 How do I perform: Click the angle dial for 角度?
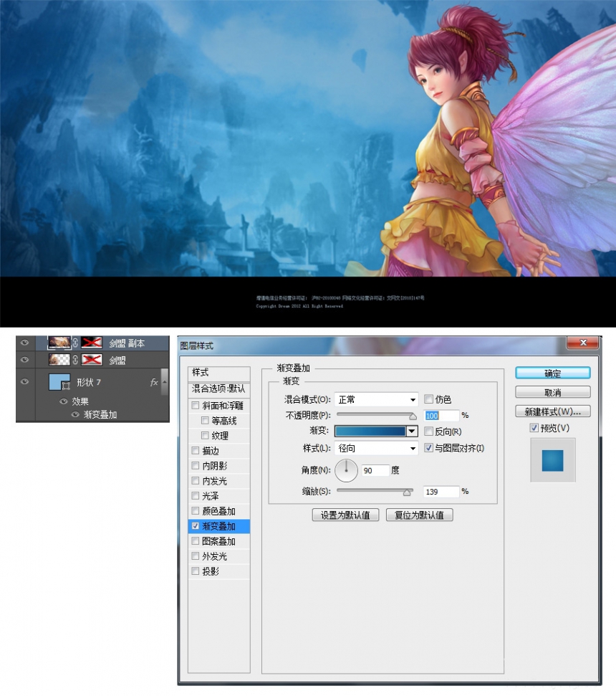(347, 470)
